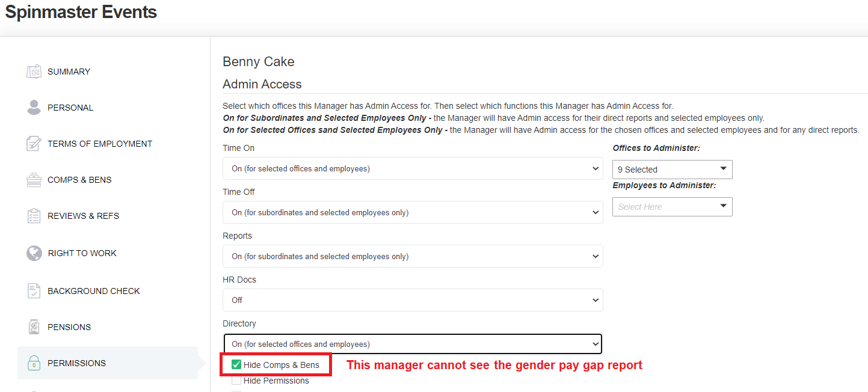
Task: Expand the Reports access dropdown
Action: click(x=412, y=257)
